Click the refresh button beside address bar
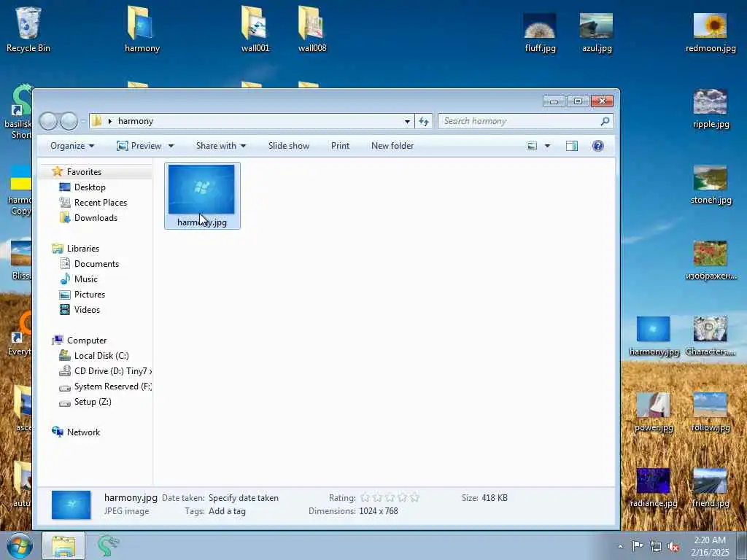The image size is (747, 560). point(424,122)
